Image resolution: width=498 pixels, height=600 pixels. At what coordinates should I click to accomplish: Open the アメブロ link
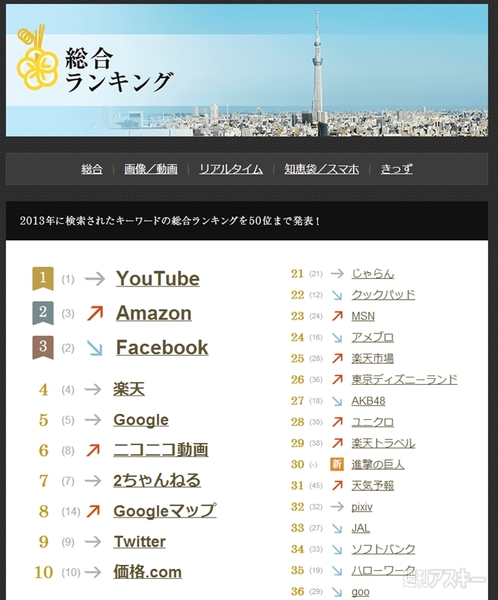(372, 337)
